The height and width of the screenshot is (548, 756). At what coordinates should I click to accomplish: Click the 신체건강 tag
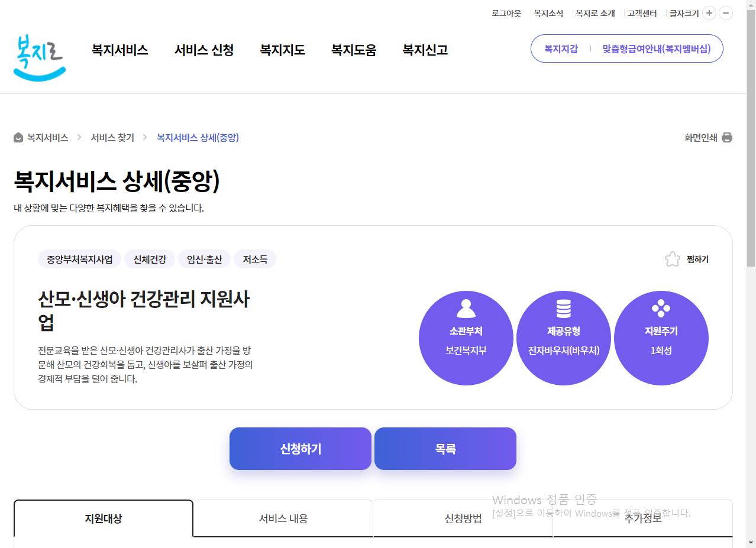(150, 259)
